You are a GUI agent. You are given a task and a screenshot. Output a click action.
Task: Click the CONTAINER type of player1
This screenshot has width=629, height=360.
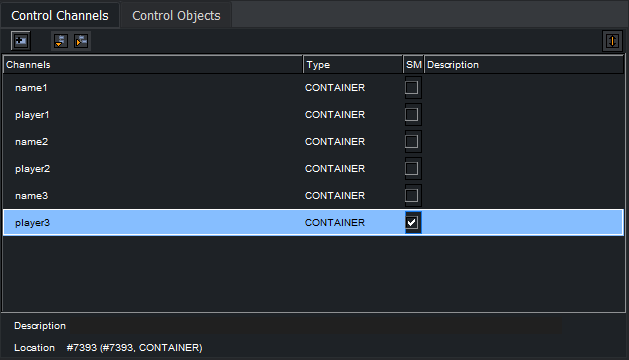[x=335, y=114]
